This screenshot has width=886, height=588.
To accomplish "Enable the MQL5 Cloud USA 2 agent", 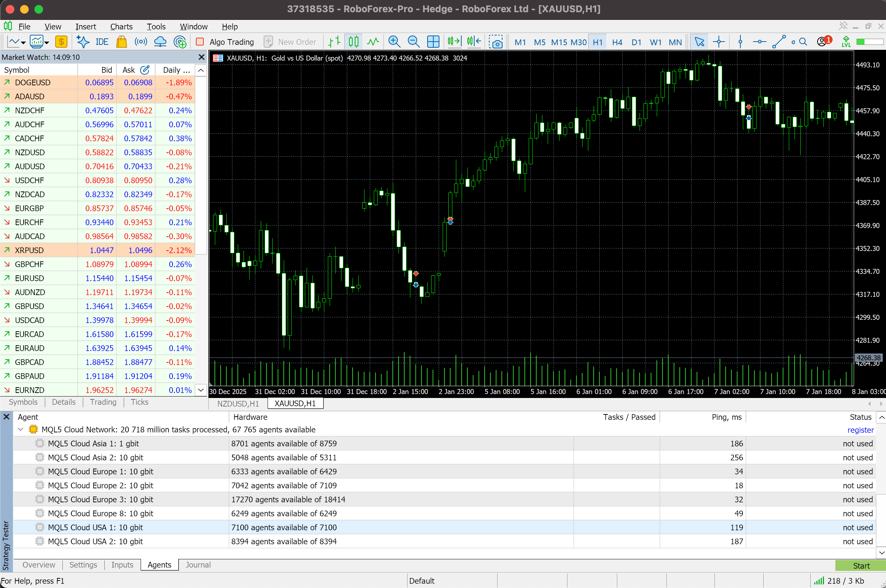I will point(40,541).
